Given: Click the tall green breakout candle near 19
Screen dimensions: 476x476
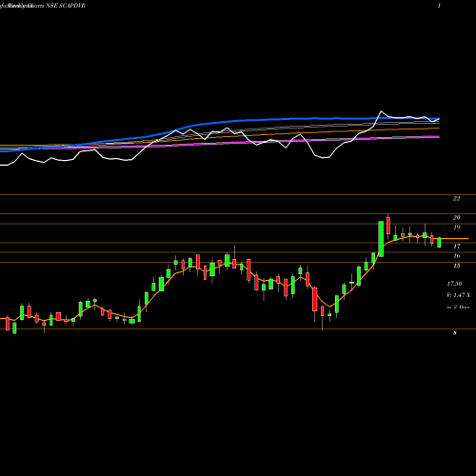Looking at the screenshot, I should 381,239.
